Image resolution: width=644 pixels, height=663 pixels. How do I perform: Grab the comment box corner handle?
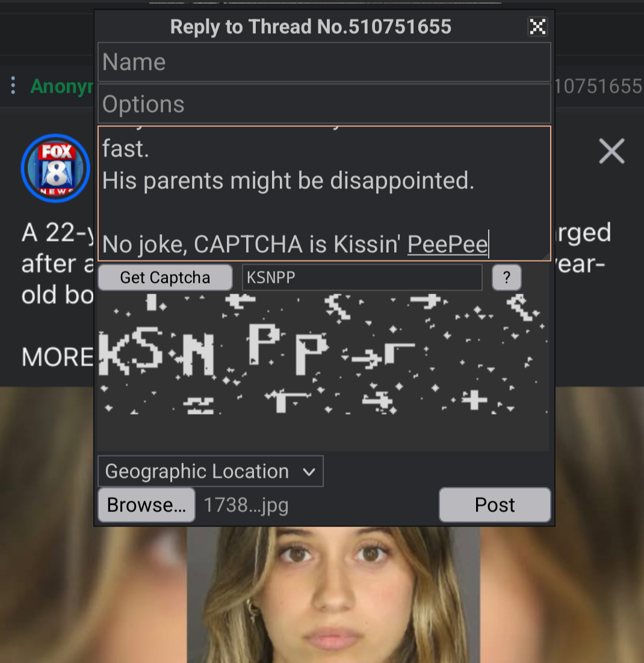coord(546,256)
